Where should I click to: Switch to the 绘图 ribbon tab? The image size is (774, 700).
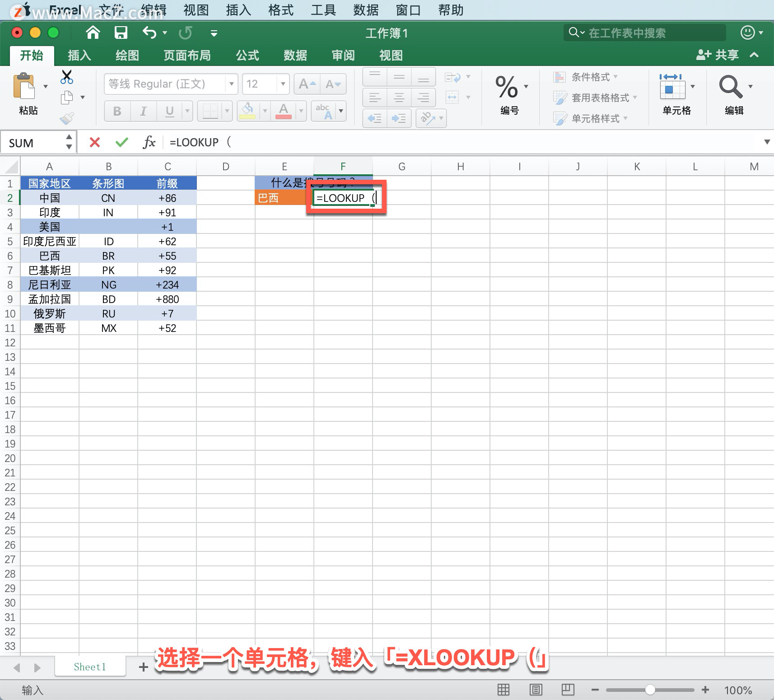[x=127, y=56]
